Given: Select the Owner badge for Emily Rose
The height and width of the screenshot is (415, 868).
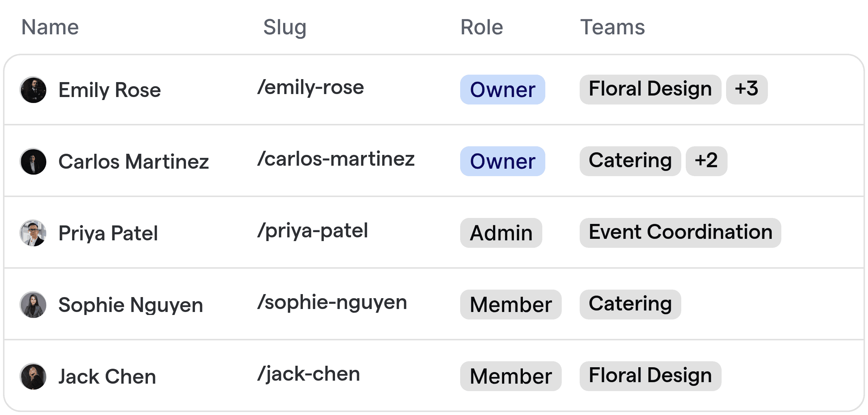Looking at the screenshot, I should 502,90.
